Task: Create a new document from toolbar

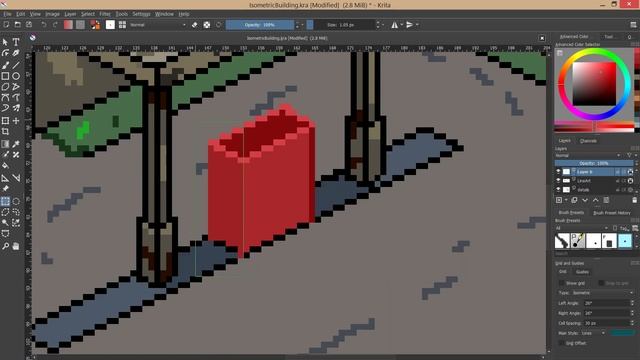Action: point(6,25)
